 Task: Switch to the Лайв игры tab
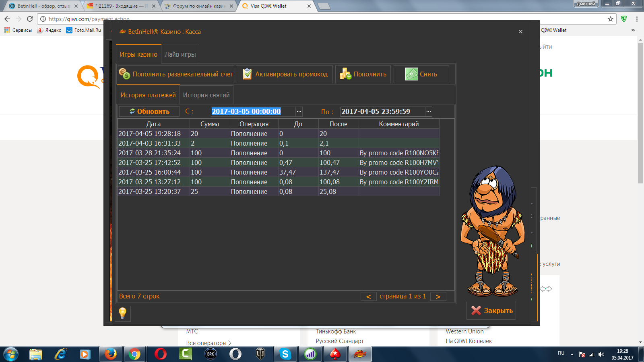pos(180,54)
